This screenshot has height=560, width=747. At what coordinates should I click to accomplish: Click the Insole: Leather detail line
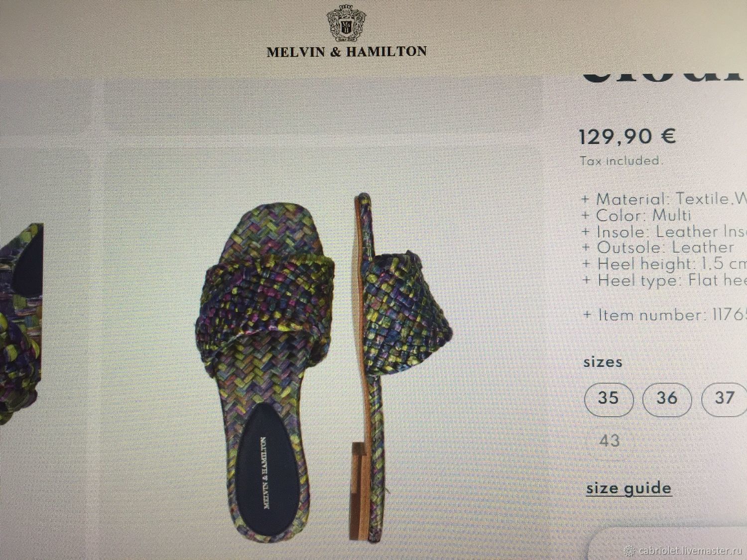coord(664,231)
